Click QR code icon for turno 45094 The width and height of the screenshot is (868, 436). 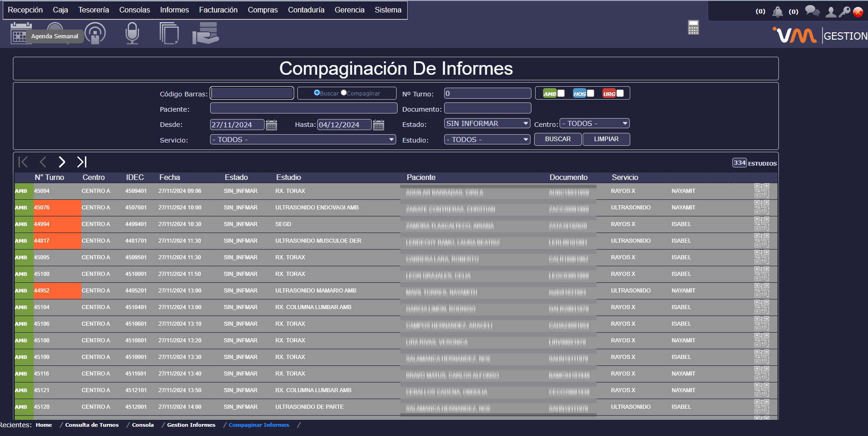click(762, 191)
